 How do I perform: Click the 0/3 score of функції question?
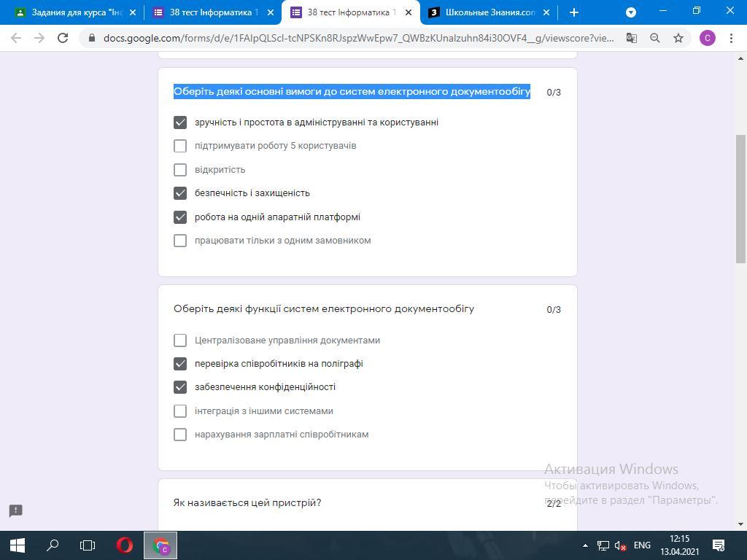click(554, 309)
